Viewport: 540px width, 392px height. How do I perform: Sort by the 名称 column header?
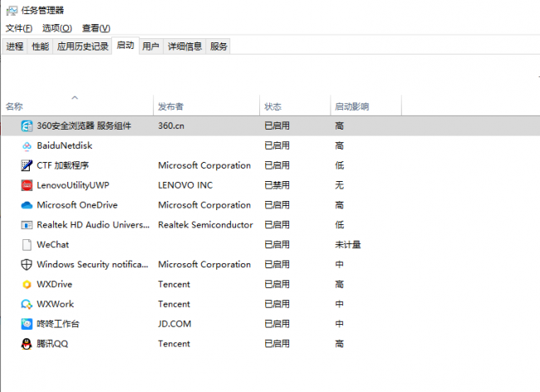[x=77, y=106]
